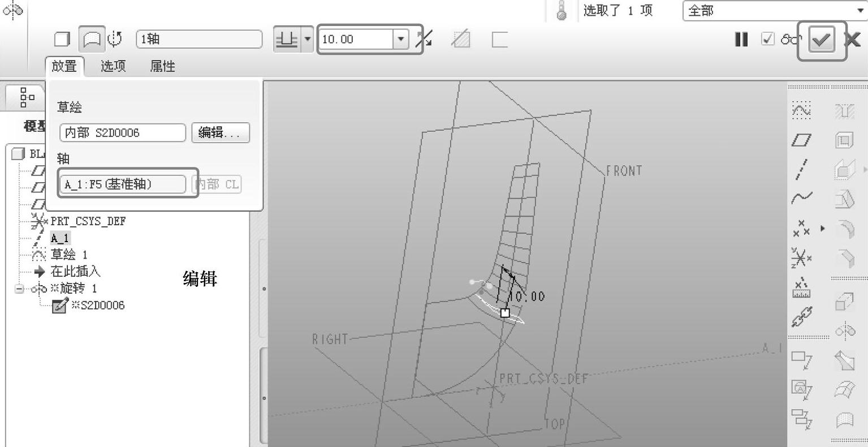
Task: Click the datum axis tool icon
Action: 801,169
